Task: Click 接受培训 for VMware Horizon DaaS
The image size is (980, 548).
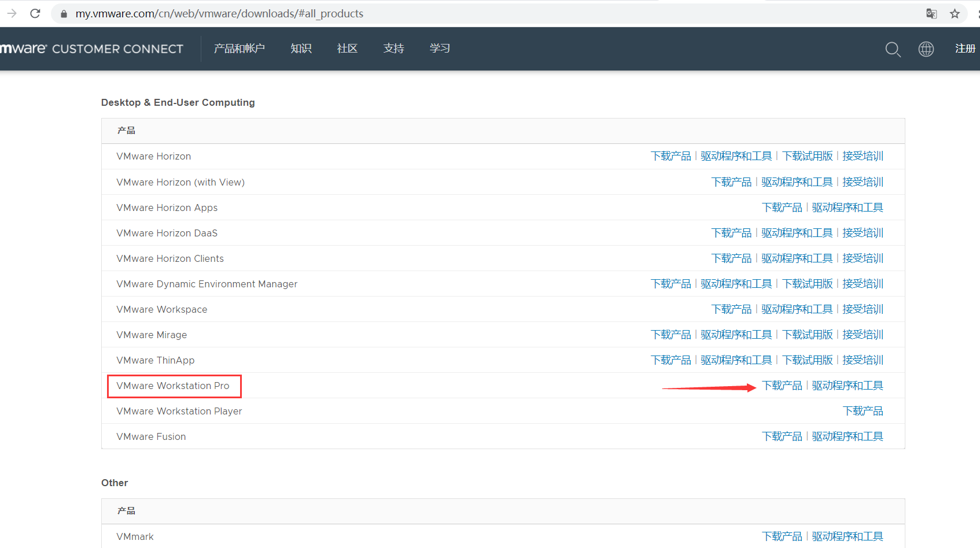Action: click(863, 233)
